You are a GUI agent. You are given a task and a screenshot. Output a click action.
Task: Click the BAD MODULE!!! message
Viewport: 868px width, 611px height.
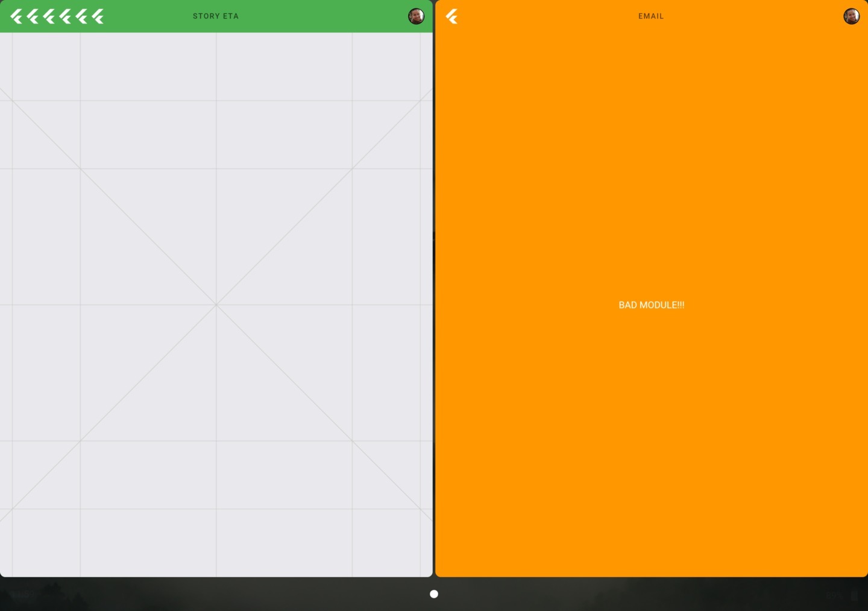pos(651,305)
